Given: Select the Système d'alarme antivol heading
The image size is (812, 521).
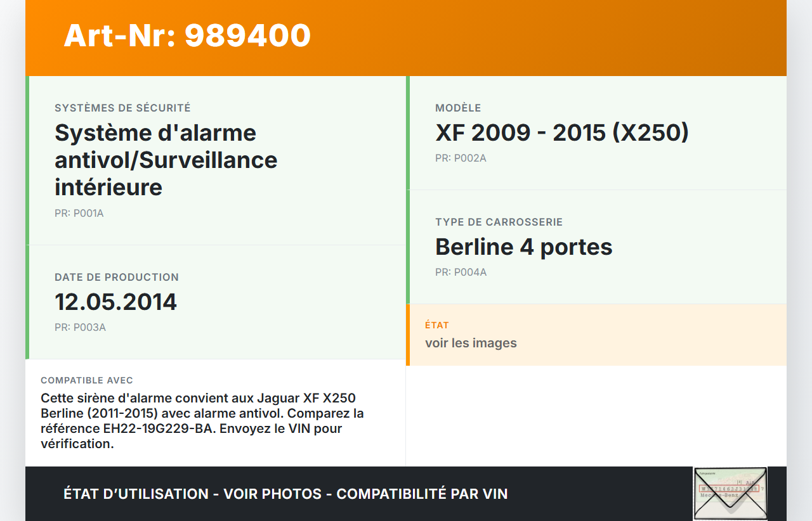Looking at the screenshot, I should click(166, 160).
